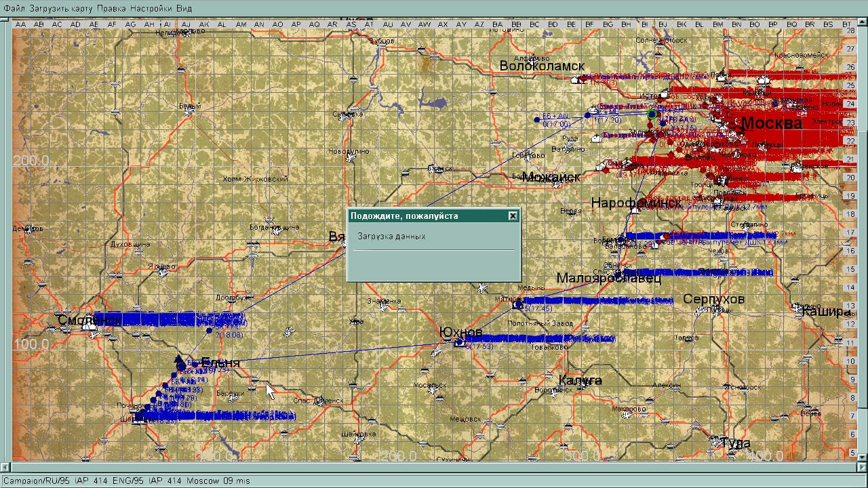Click the status bar campaign mission path

click(x=127, y=481)
